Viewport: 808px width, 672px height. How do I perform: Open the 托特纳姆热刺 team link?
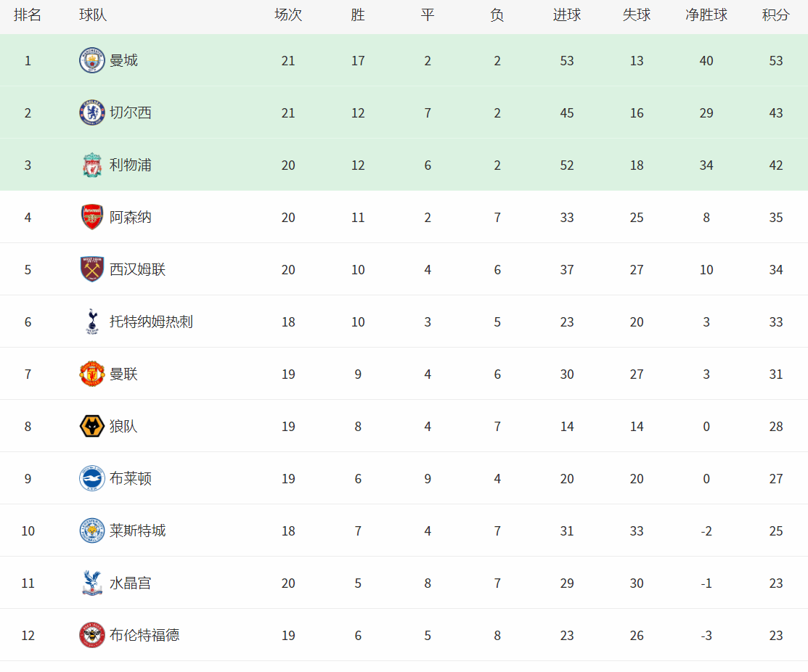pyautogui.click(x=151, y=321)
